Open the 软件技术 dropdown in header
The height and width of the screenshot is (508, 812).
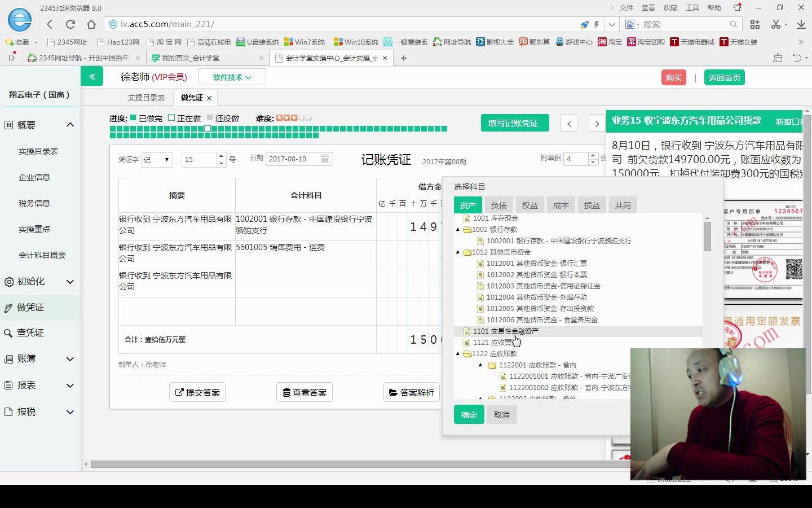click(232, 76)
